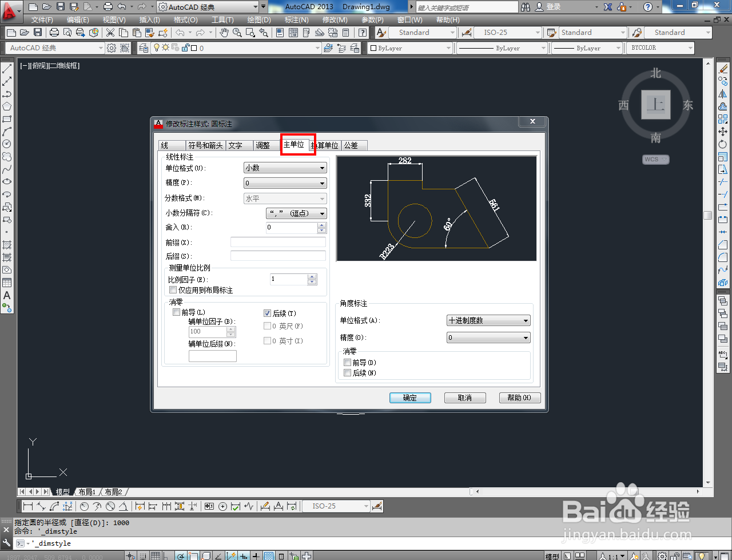Select the Circle draw tool
Image resolution: width=732 pixels, height=560 pixels.
coord(7,144)
